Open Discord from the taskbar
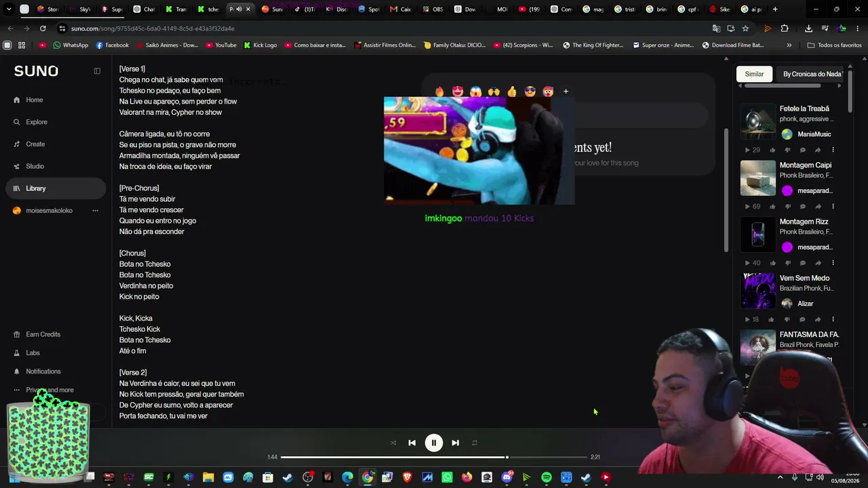This screenshot has width=868, height=488. pyautogui.click(x=507, y=478)
